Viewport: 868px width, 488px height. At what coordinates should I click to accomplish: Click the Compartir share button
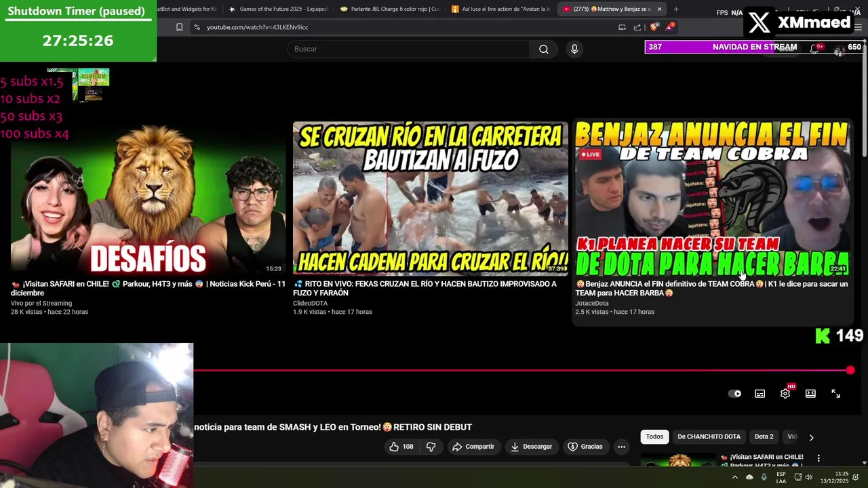[x=473, y=447]
